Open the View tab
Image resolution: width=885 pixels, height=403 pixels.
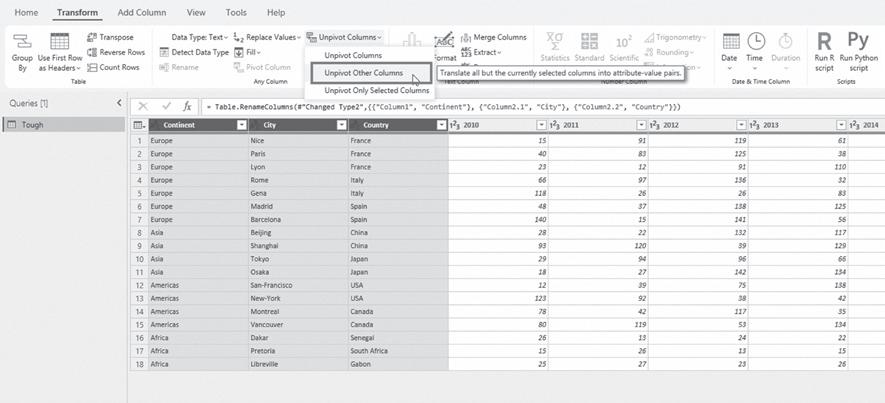(196, 12)
